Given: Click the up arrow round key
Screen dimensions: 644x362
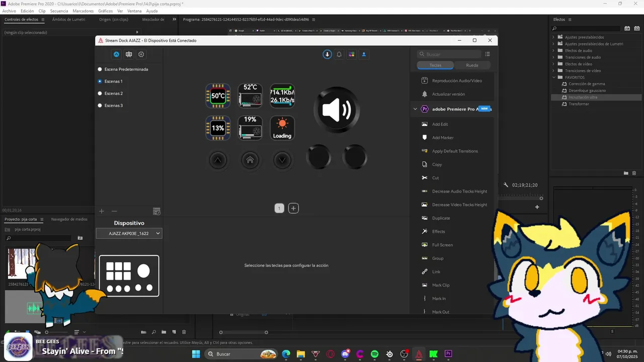Looking at the screenshot, I should [x=218, y=160].
